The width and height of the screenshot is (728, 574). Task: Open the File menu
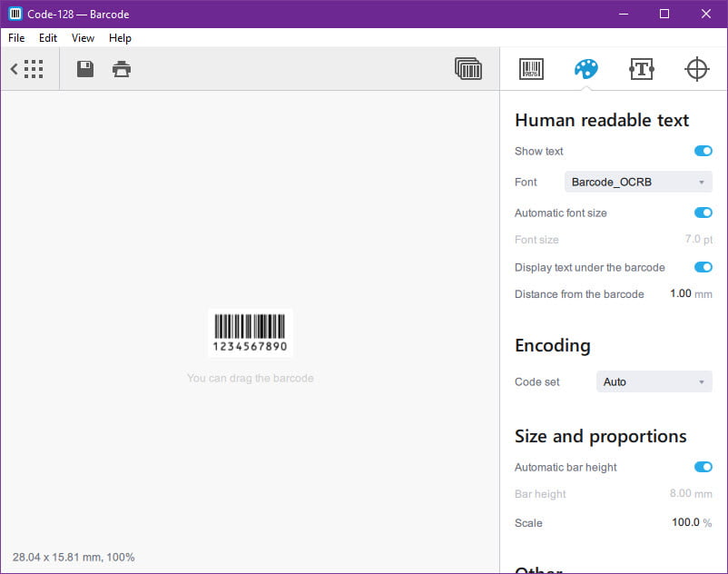16,38
